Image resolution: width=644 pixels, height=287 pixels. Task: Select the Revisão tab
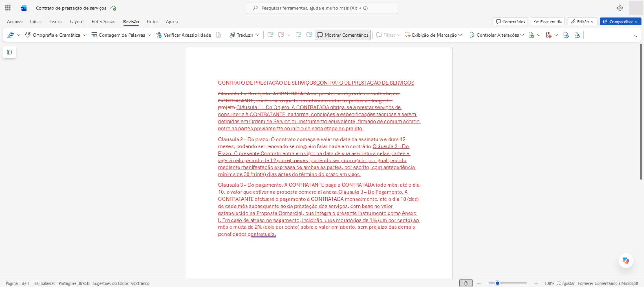pos(131,21)
